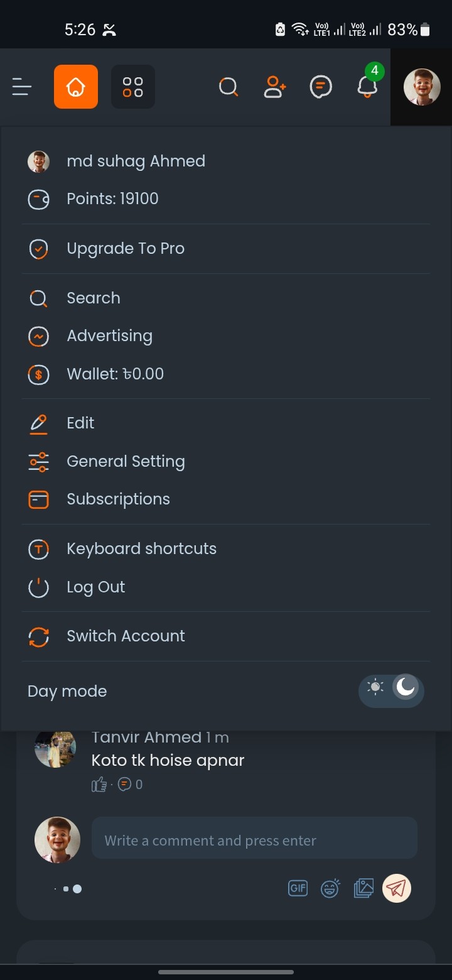Open the four-circle apps grid icon
452x980 pixels.
(133, 87)
